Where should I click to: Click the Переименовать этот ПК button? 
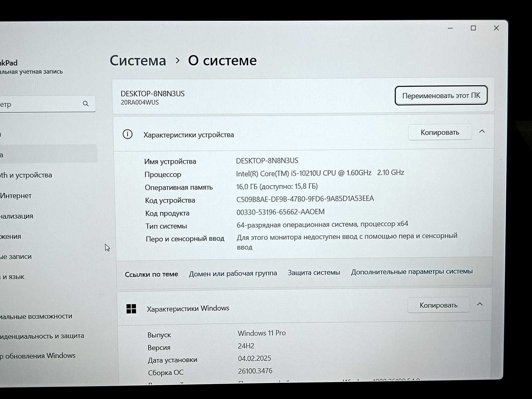[x=441, y=95]
